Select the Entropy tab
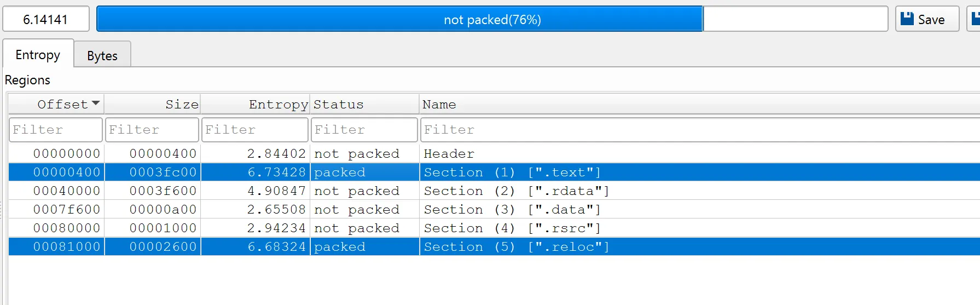 coord(38,55)
